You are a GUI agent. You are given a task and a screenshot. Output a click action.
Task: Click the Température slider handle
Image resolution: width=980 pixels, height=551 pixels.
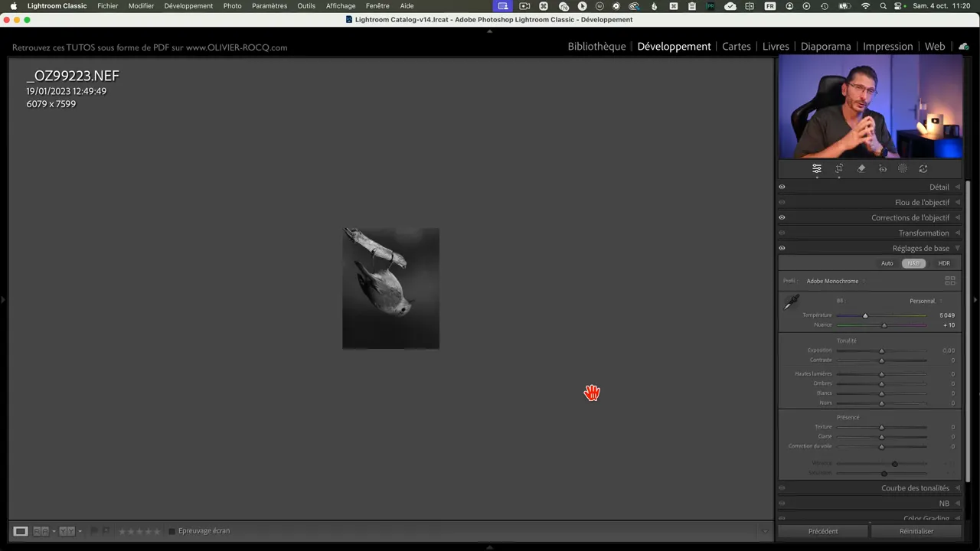pos(865,315)
